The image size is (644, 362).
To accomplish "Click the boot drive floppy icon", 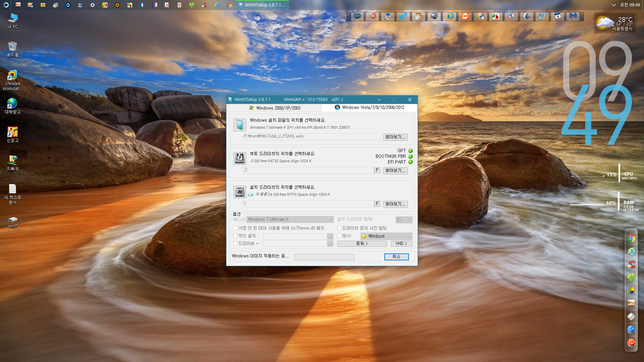I will [239, 158].
